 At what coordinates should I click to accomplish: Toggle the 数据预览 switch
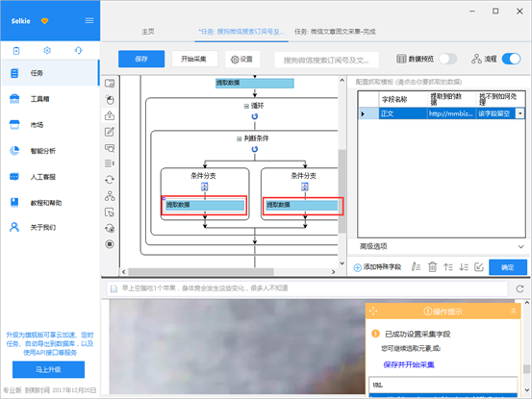pyautogui.click(x=447, y=59)
